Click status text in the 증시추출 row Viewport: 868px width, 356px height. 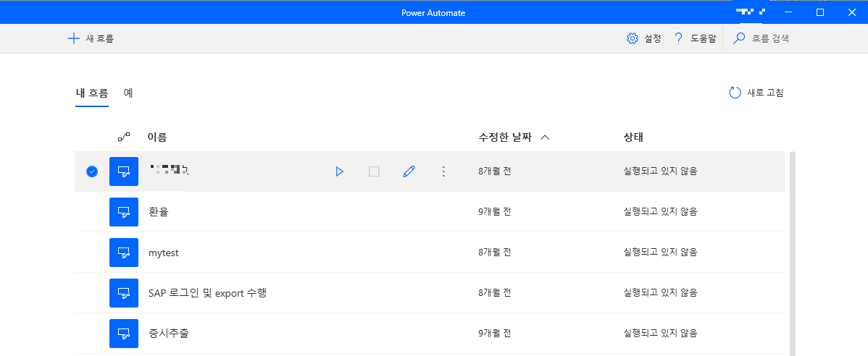point(660,334)
